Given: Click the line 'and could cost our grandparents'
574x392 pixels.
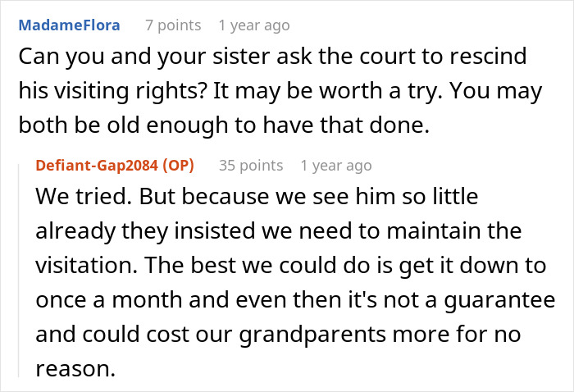Looking at the screenshot, I should (x=278, y=335).
